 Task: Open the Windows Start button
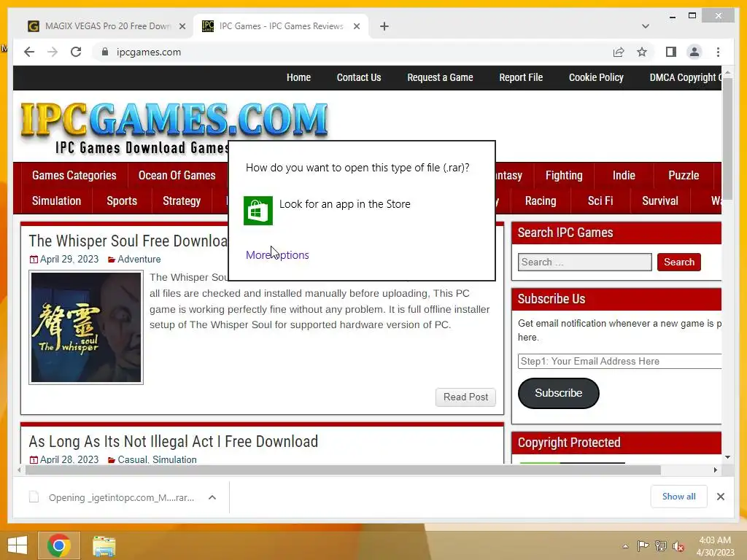tap(18, 545)
